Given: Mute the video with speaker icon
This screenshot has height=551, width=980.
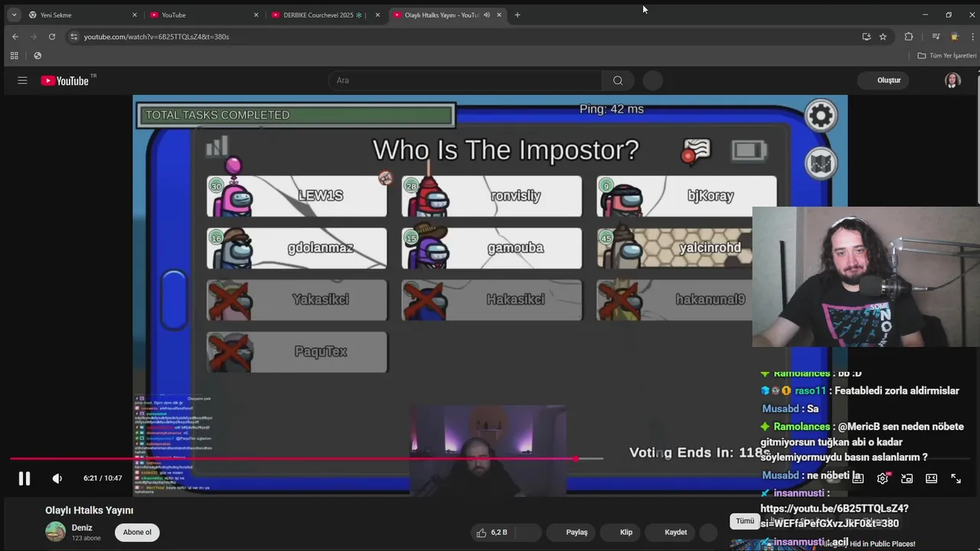Looking at the screenshot, I should coord(57,478).
